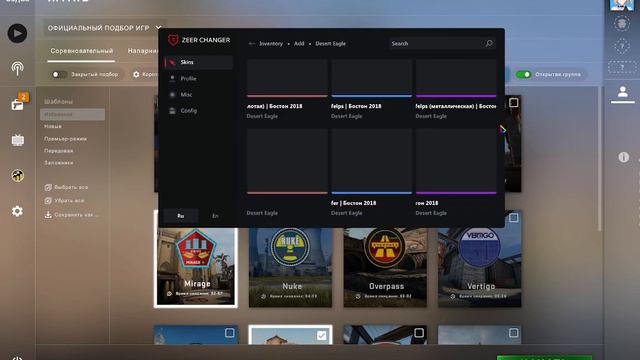Select the highlighted template in Шаблоны list
The height and width of the screenshot is (360, 640).
pyautogui.click(x=72, y=115)
